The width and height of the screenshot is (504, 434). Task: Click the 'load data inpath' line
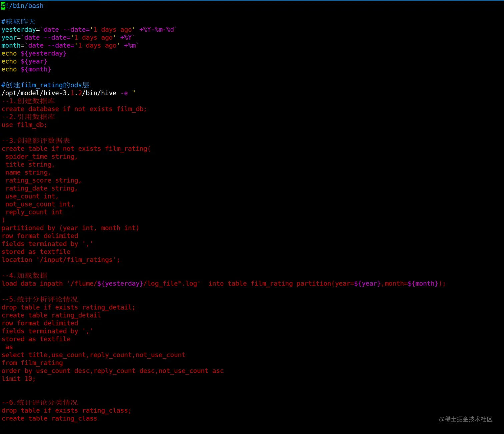(x=223, y=284)
